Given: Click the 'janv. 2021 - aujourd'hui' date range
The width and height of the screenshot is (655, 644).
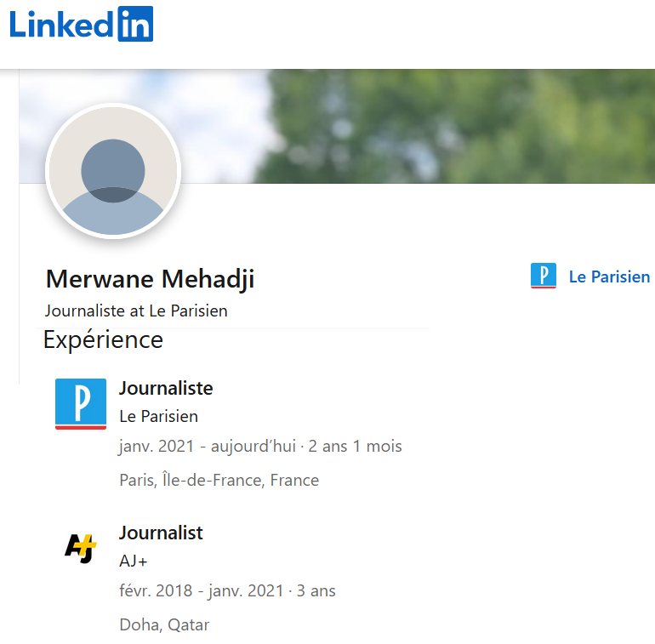Looking at the screenshot, I should pyautogui.click(x=207, y=446).
